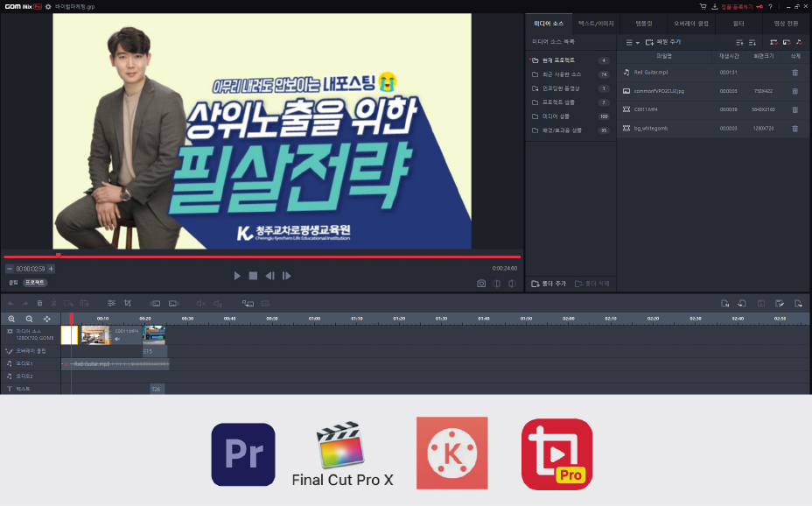The width and height of the screenshot is (812, 506).
Task: Select the T26 text clip on the timeline
Action: 157,389
